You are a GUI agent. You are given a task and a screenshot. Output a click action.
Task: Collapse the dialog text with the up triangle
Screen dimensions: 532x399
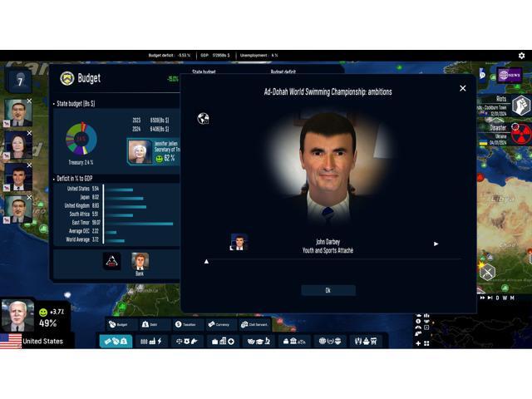(x=206, y=261)
